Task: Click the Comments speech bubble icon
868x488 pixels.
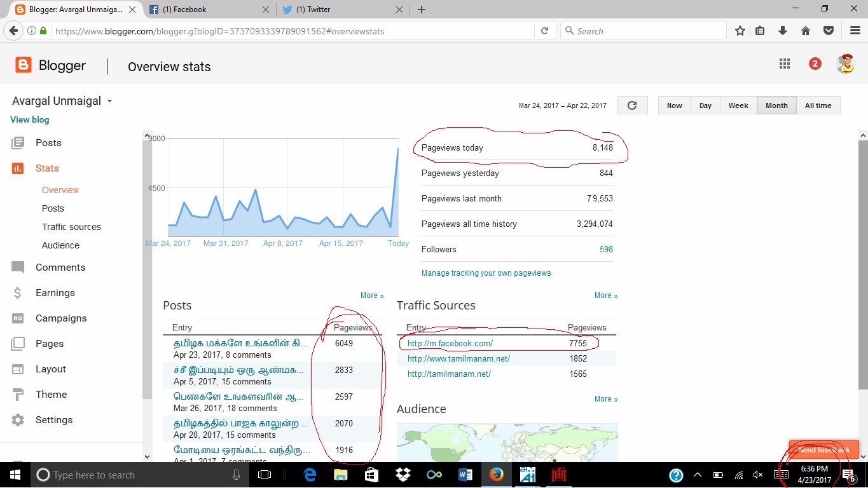Action: click(x=18, y=268)
